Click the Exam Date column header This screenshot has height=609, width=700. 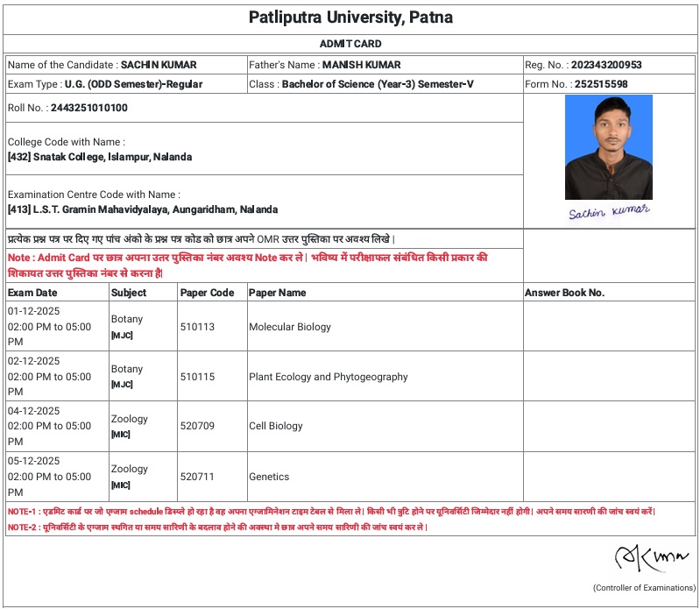coord(32,293)
